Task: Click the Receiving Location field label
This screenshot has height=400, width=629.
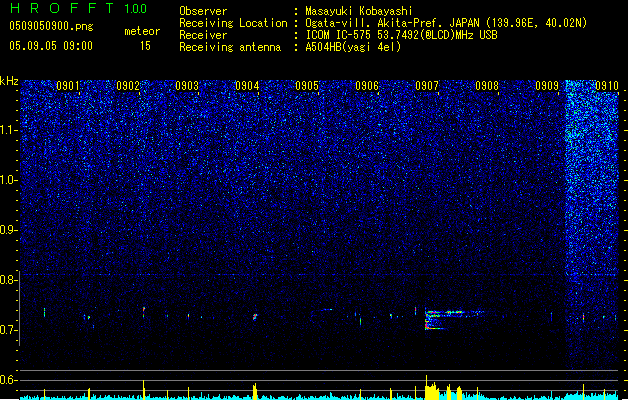Action: point(233,23)
